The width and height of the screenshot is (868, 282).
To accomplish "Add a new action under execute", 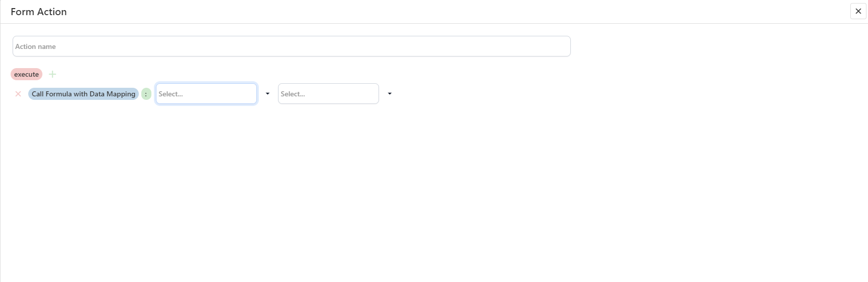I will click(x=52, y=74).
